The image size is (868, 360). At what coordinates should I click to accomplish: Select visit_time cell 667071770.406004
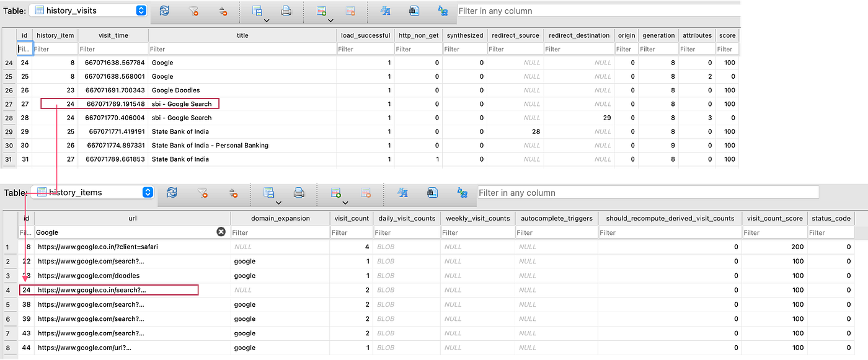(113, 118)
